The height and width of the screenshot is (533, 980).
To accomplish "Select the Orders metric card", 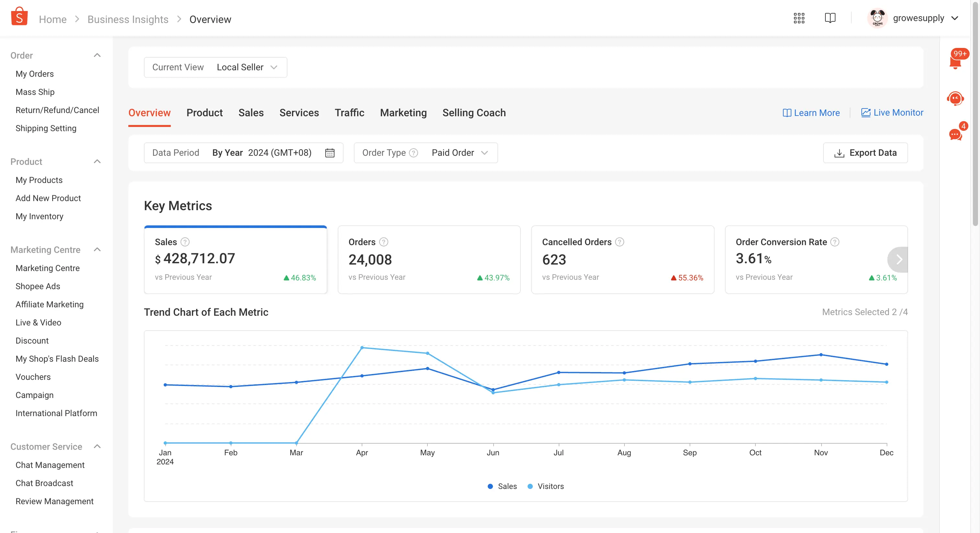I will (429, 260).
